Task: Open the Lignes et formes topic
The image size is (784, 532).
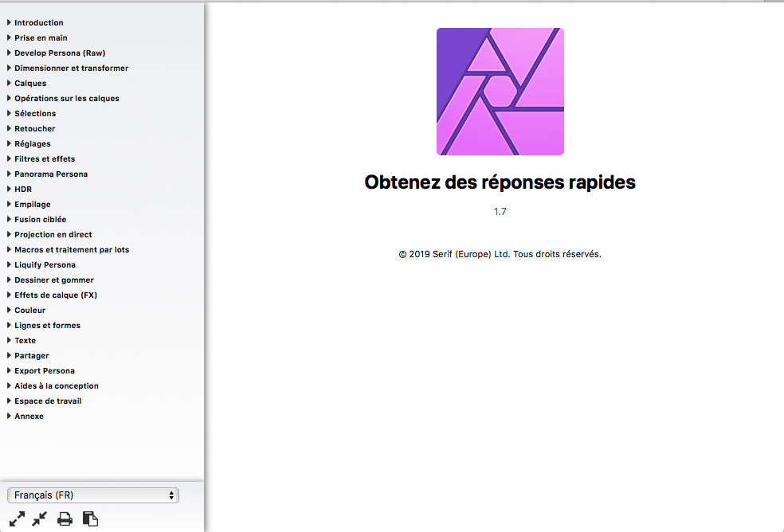Action: [x=48, y=326]
